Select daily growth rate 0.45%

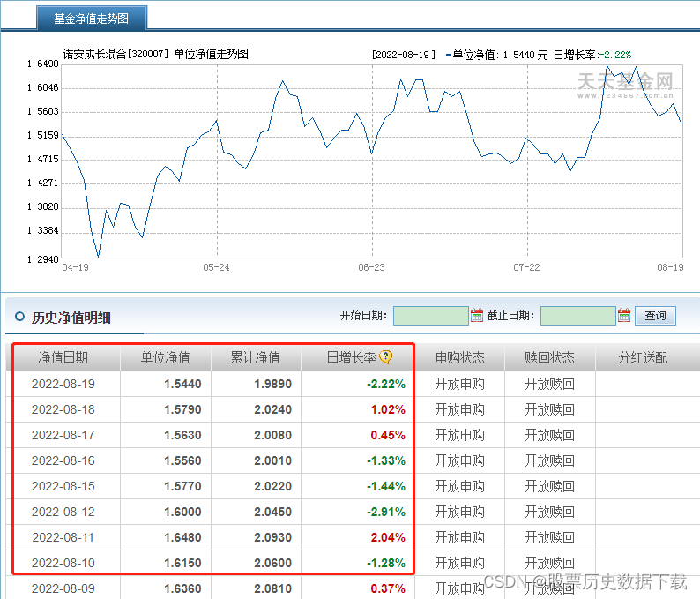coord(388,435)
